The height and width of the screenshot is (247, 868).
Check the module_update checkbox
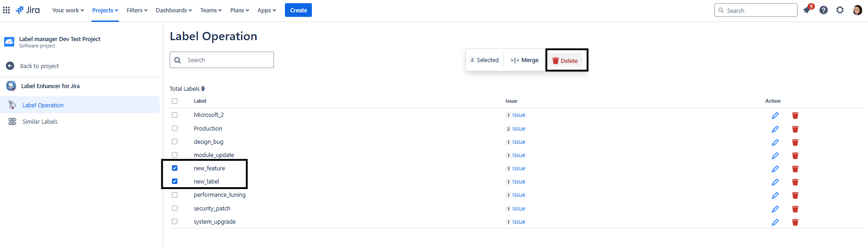(175, 155)
